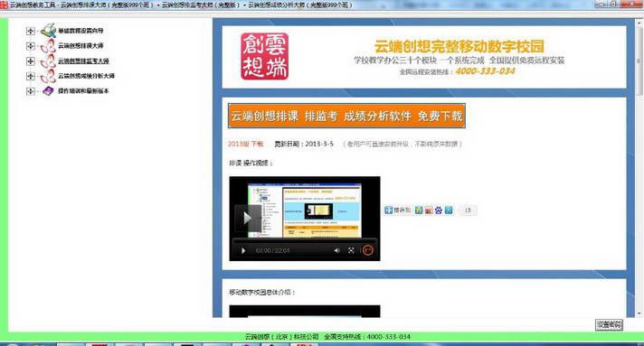Click the red logo icon beside 云端创想成绩分析大师

(48, 76)
